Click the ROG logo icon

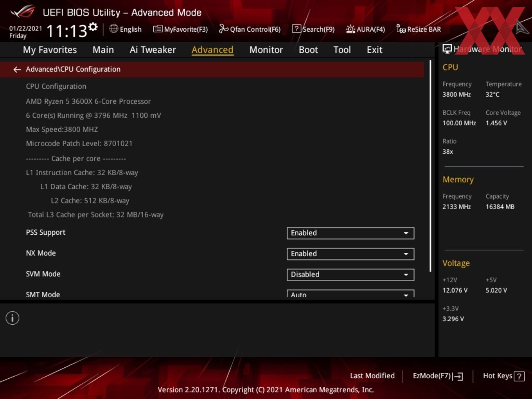(x=22, y=11)
